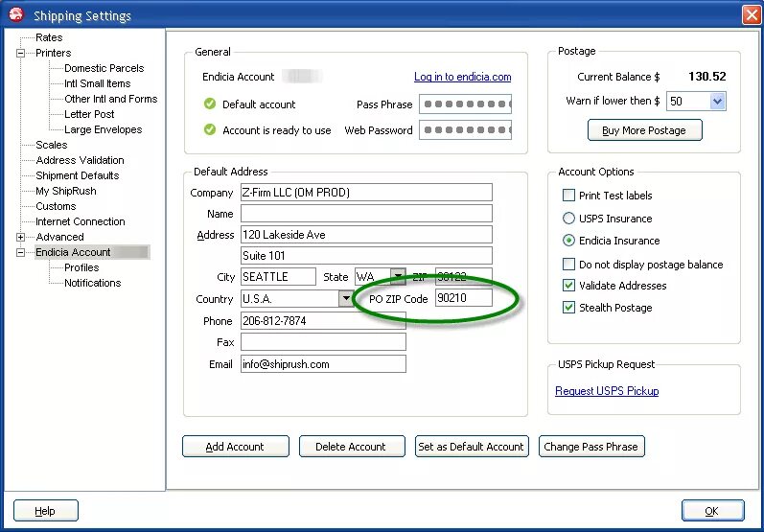Open the Warn if lower then dropdown

click(x=717, y=102)
